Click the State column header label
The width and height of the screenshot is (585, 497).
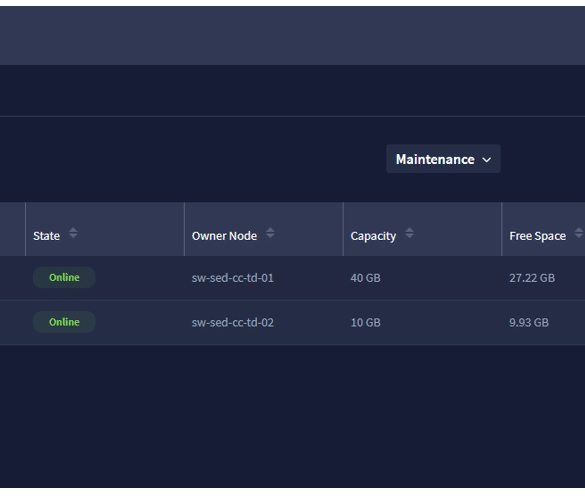(46, 236)
